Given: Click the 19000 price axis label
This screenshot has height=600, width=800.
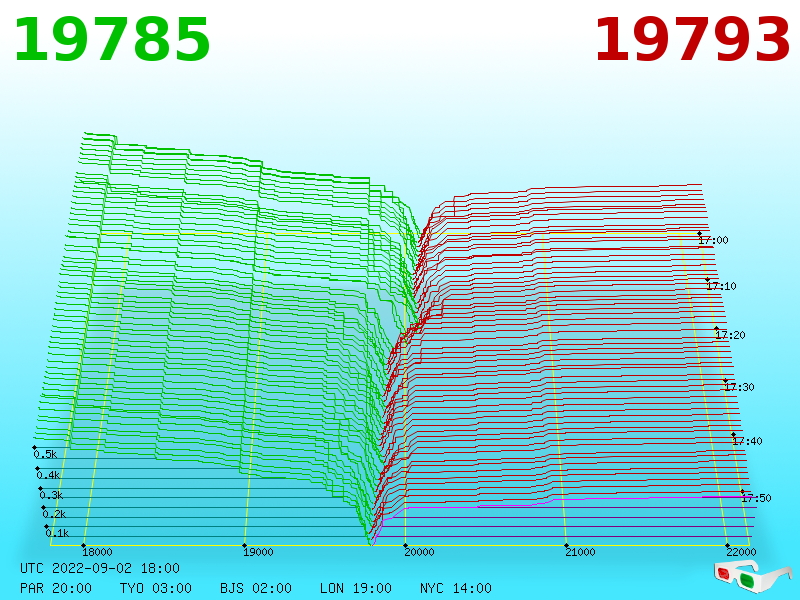Looking at the screenshot, I should (258, 552).
